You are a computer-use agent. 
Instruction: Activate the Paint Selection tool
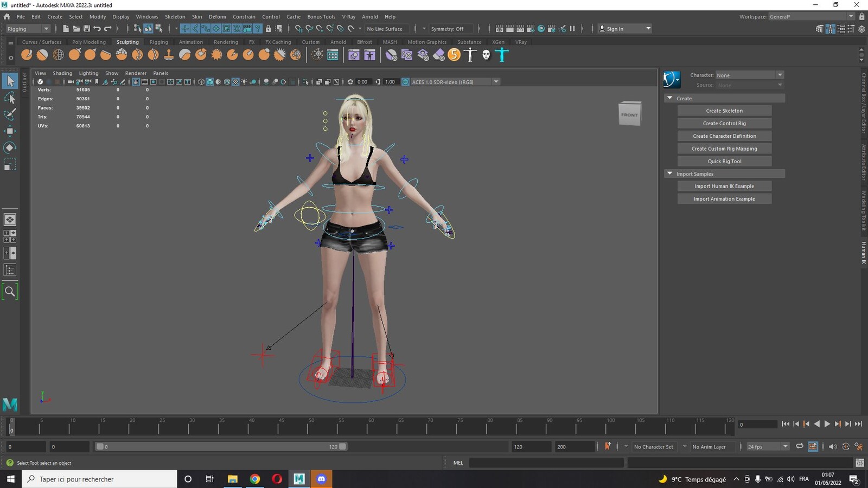[10, 114]
